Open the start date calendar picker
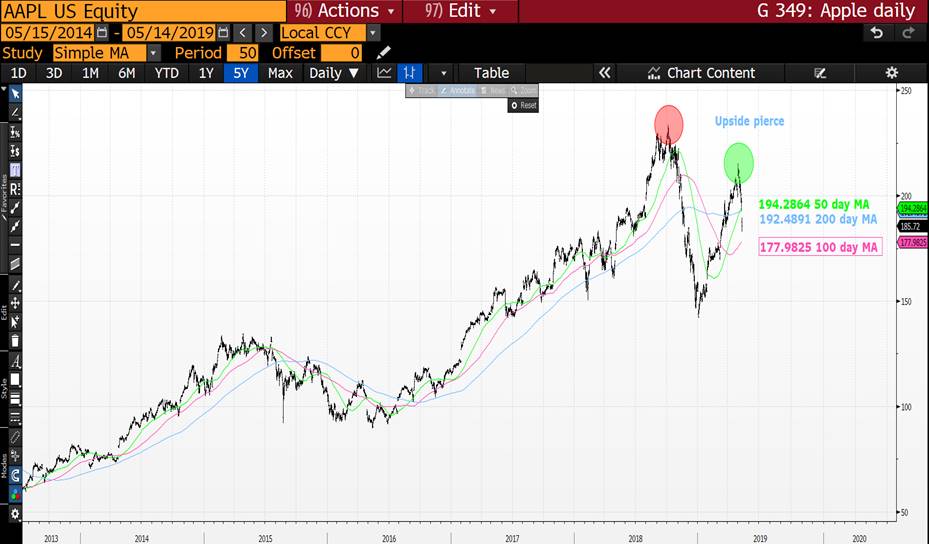 click(x=102, y=33)
